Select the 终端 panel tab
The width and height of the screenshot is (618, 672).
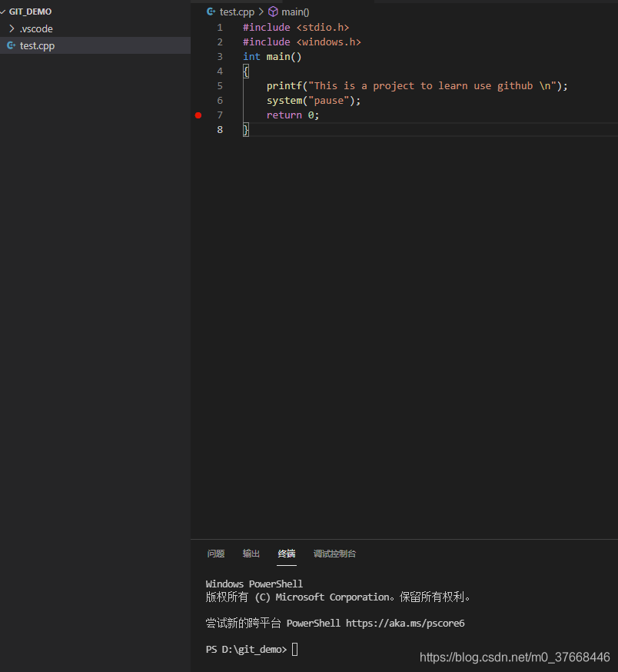286,554
